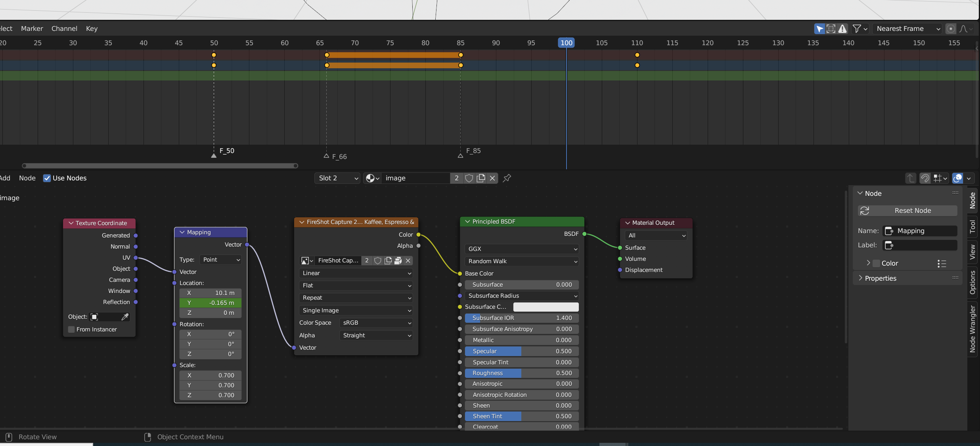
Task: Click the eyedropper in Texture Coordinate node
Action: 124,317
